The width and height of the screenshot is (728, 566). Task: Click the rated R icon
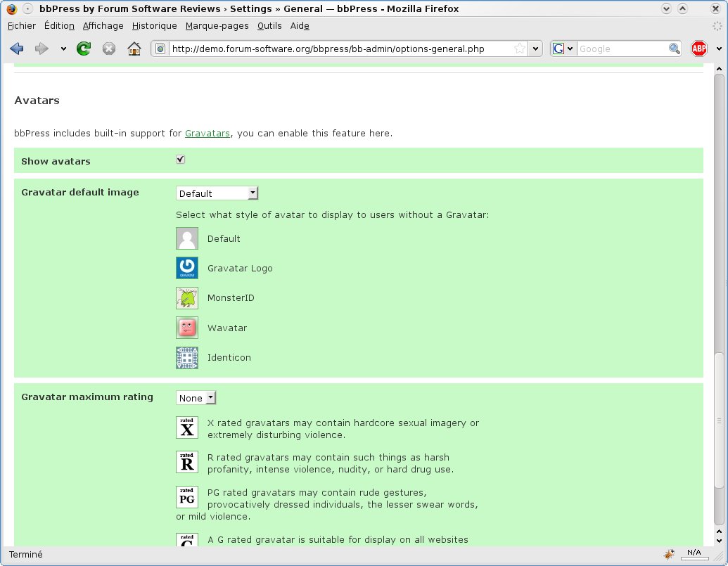187,462
